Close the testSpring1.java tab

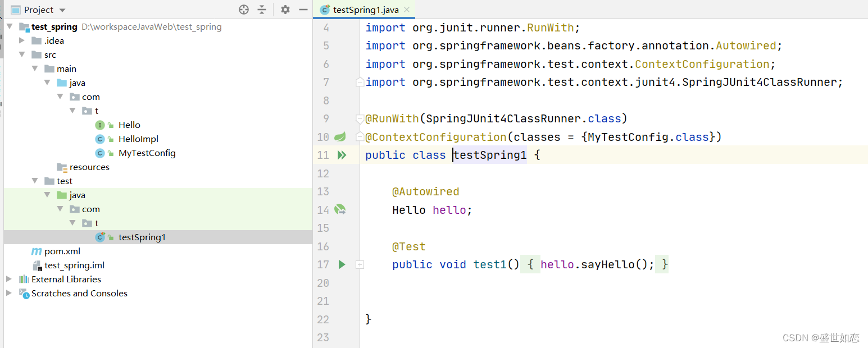[x=407, y=10]
